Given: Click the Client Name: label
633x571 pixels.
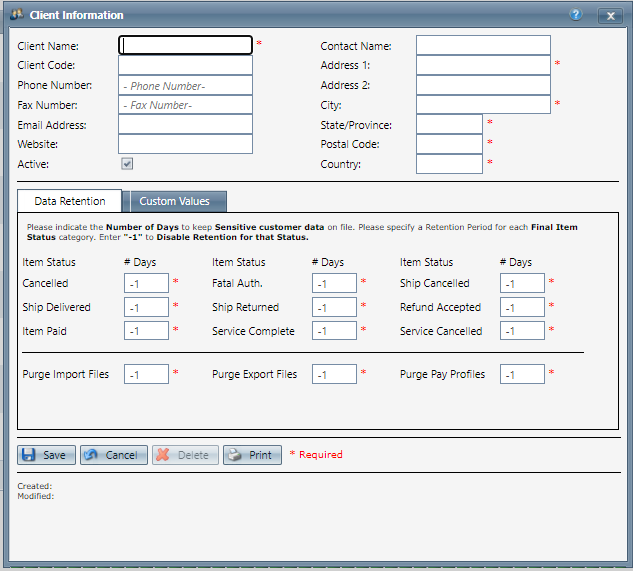Looking at the screenshot, I should pos(48,46).
